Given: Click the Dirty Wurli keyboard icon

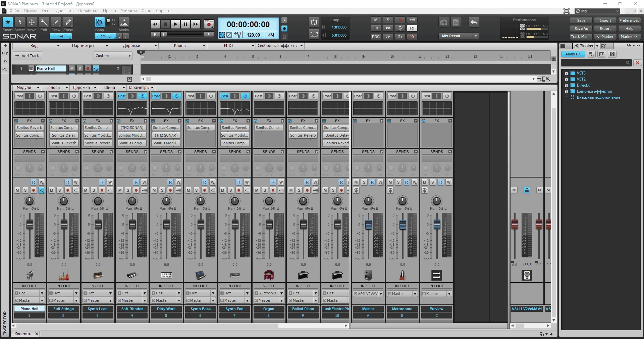Looking at the screenshot, I should click(x=166, y=276).
